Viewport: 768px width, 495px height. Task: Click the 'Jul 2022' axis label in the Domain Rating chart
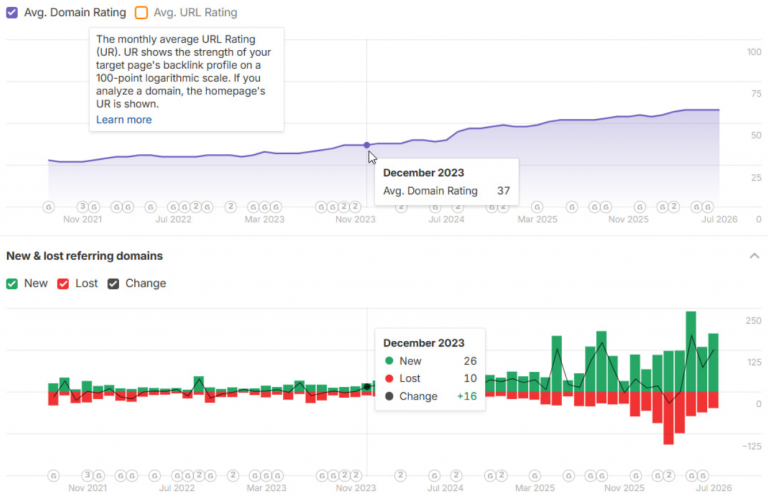(173, 219)
